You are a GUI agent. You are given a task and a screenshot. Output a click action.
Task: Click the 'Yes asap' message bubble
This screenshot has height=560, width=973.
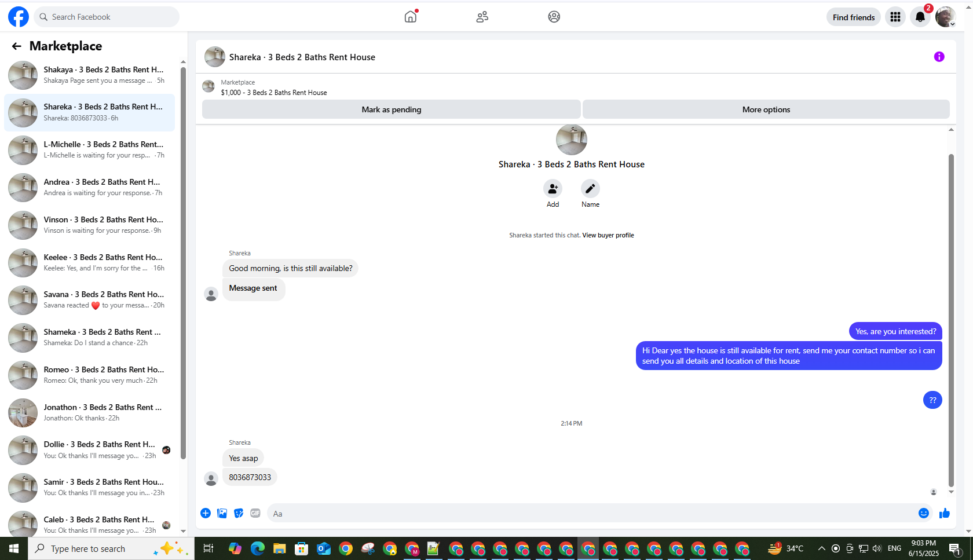coord(243,458)
